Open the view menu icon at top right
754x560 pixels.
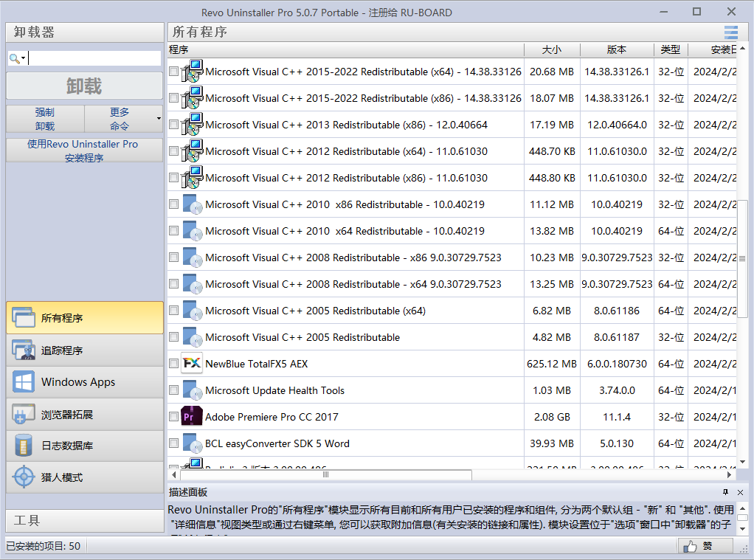click(730, 32)
